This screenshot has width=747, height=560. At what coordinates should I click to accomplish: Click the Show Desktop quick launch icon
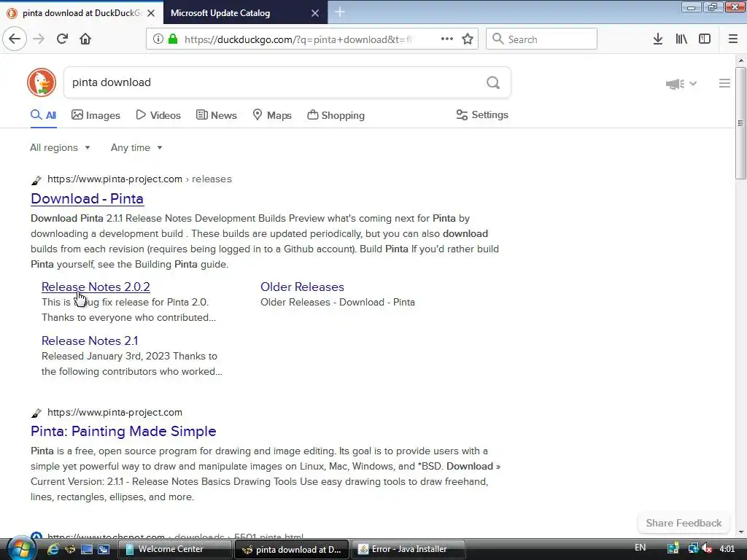pyautogui.click(x=87, y=549)
